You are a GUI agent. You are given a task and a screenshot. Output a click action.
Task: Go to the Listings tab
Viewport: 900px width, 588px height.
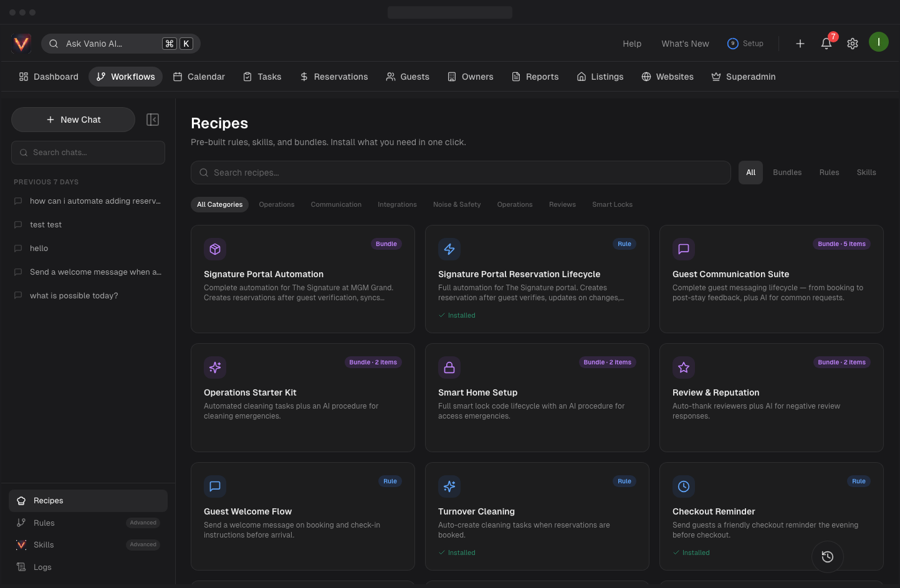click(x=600, y=77)
